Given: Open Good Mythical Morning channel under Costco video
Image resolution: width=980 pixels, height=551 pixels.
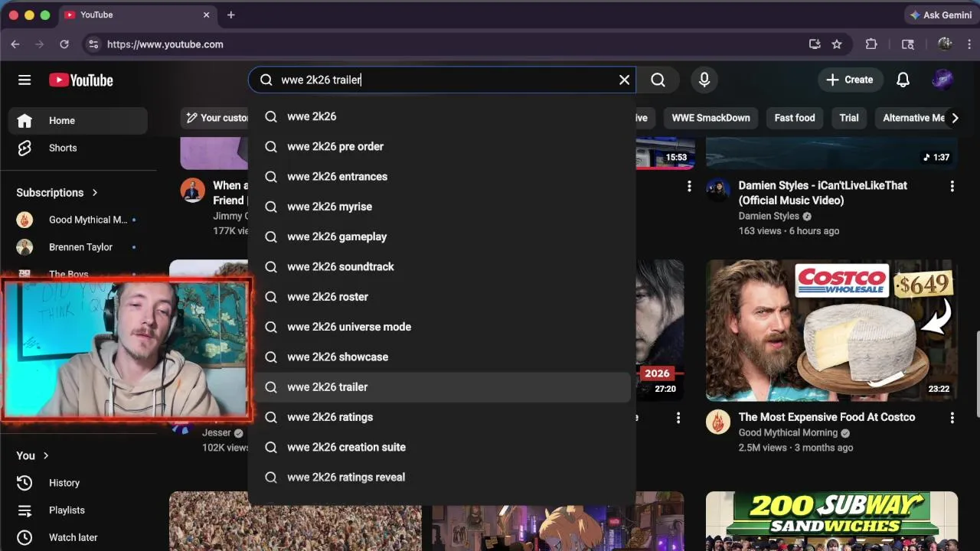Looking at the screenshot, I should (x=788, y=432).
